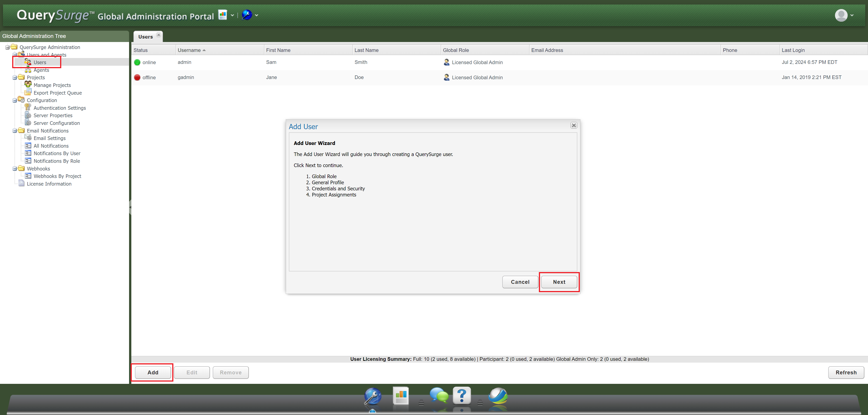
Task: Click the Add button below the users grid
Action: (153, 373)
